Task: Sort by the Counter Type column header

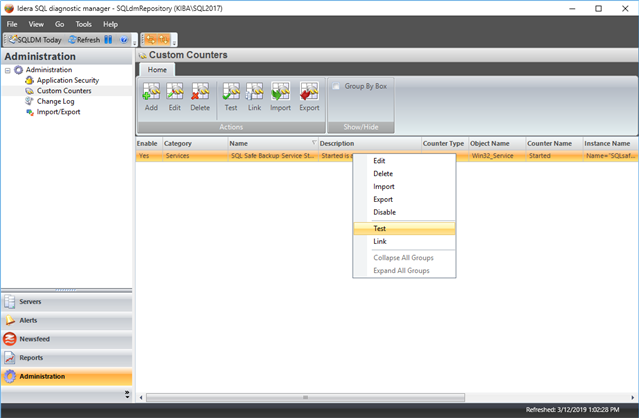Action: click(445, 143)
